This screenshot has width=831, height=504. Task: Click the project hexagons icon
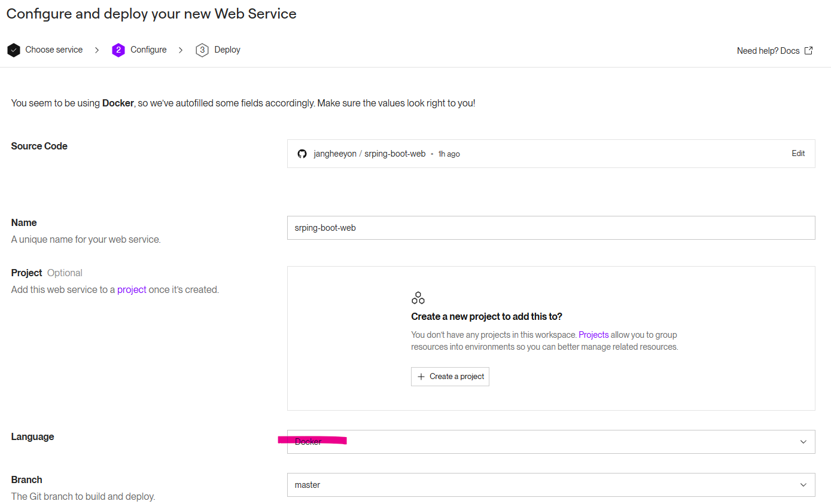pyautogui.click(x=418, y=298)
